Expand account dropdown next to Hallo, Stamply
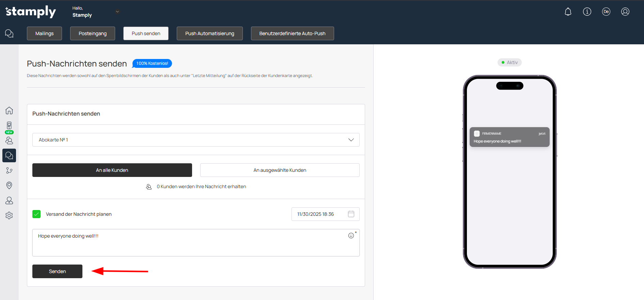The image size is (644, 300). [117, 12]
